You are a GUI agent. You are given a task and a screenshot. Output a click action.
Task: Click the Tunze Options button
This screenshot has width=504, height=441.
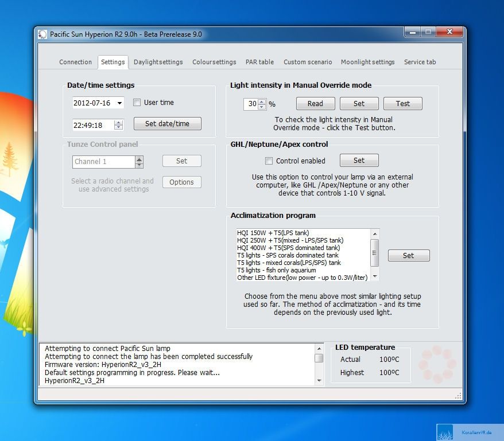point(181,182)
